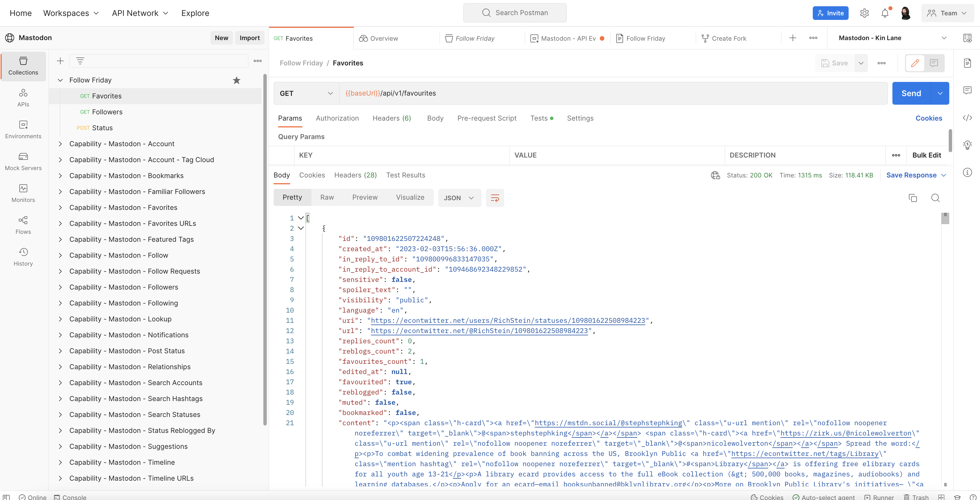Search within the response body

pyautogui.click(x=935, y=198)
